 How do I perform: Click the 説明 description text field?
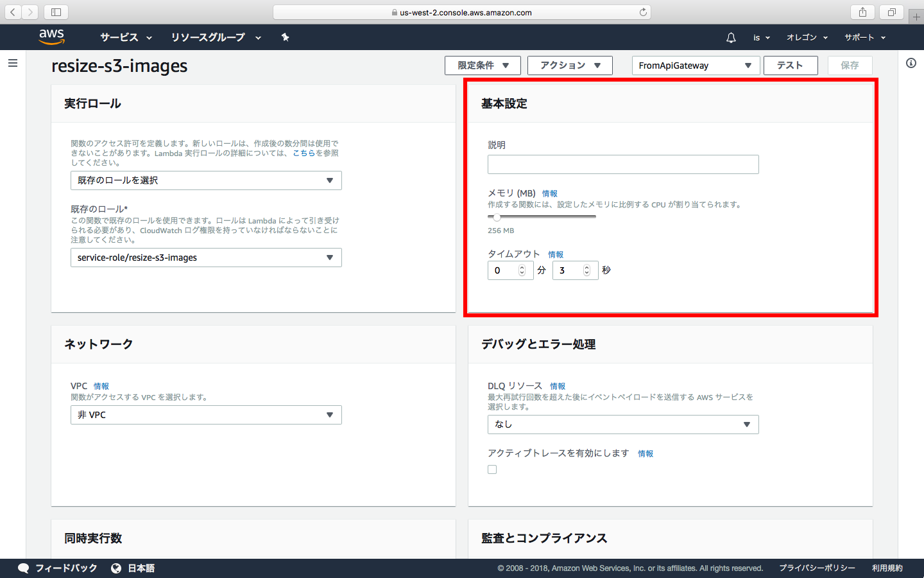click(x=622, y=164)
